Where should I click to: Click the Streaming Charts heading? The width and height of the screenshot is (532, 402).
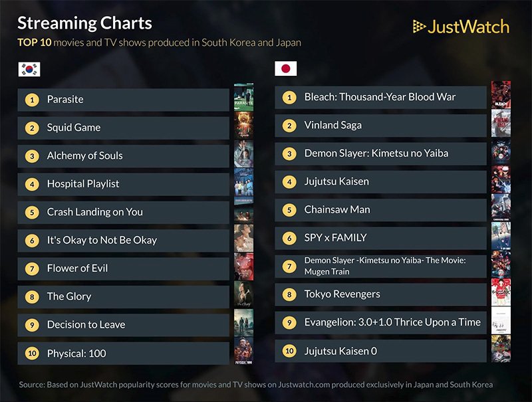point(84,23)
